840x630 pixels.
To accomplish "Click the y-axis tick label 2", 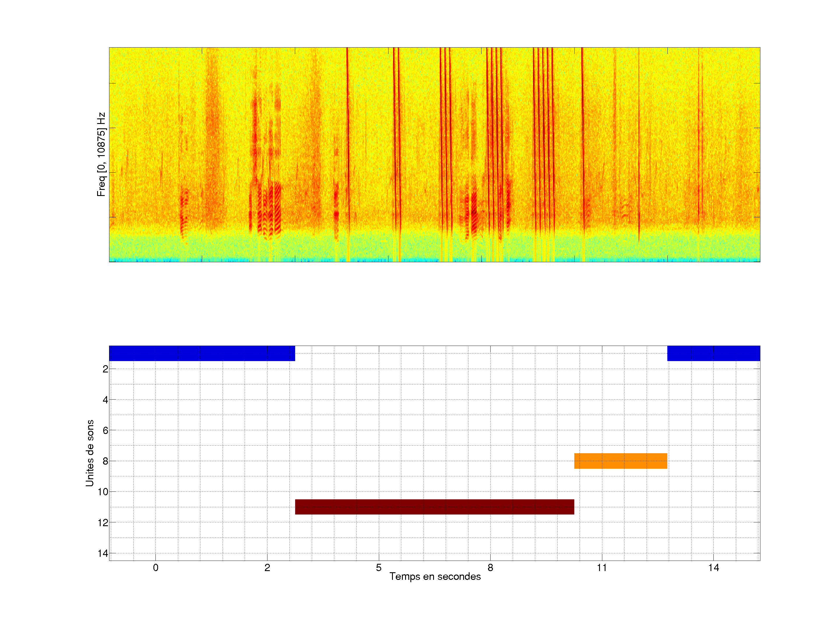I will tap(105, 369).
